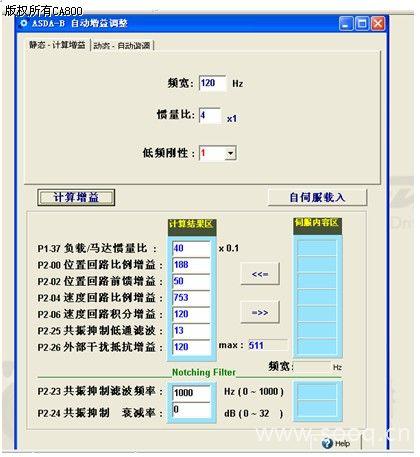Minimize the ASDA-B auto gain window

(346, 24)
